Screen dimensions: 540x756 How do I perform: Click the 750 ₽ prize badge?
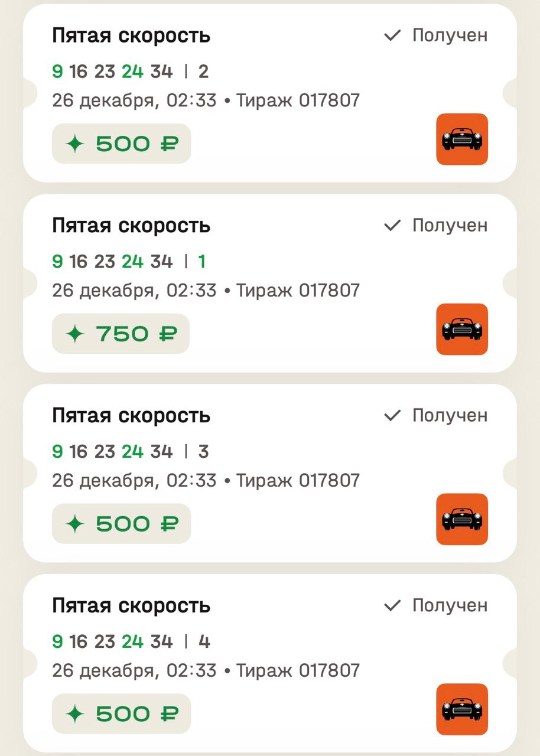121,334
